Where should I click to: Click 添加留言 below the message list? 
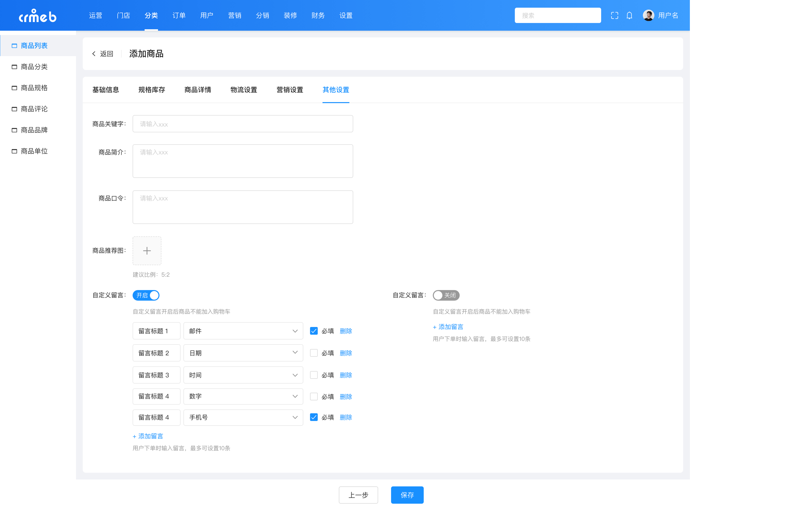pos(148,436)
